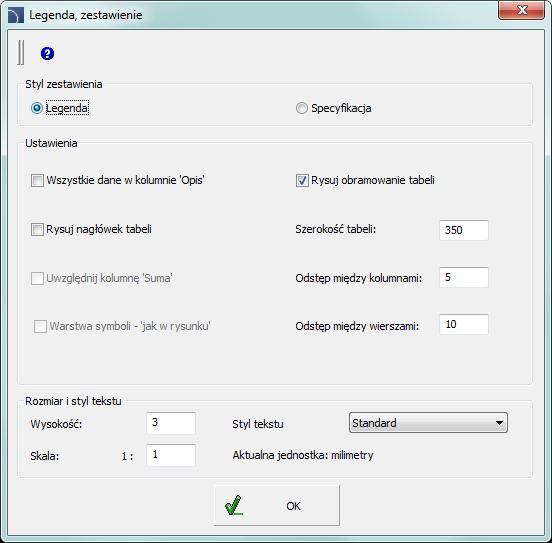This screenshot has width=552, height=543.
Task: Click the Skala value field
Action: [x=171, y=455]
